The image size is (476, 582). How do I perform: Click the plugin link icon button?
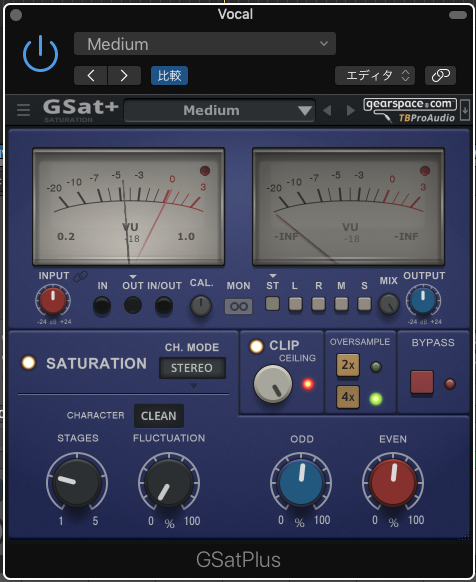coord(440,76)
